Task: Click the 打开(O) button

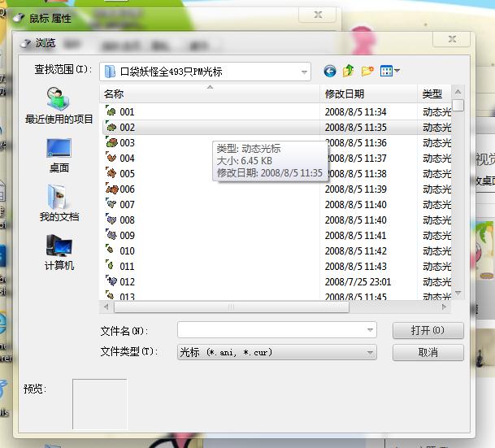Action: (x=428, y=331)
